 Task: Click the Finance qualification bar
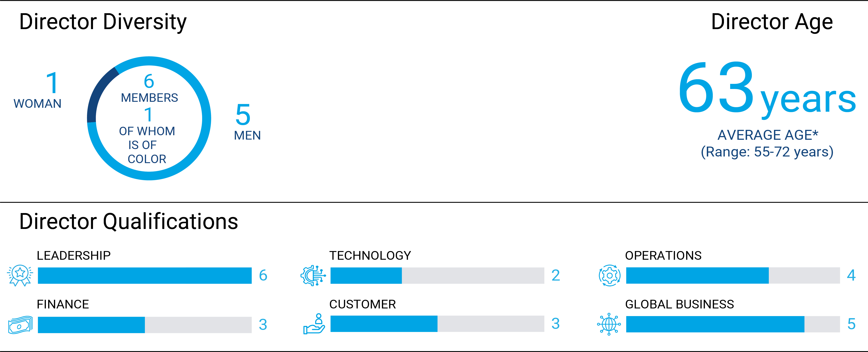tap(144, 325)
